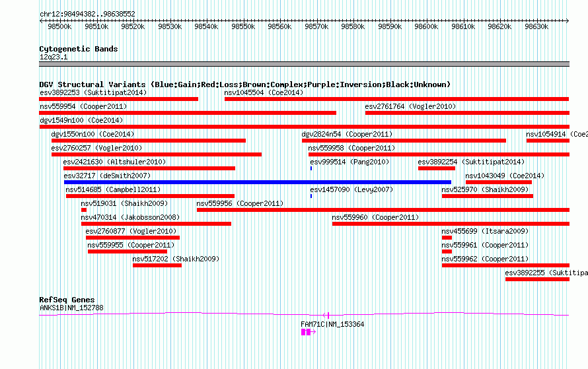The width and height of the screenshot is (588, 369).
Task: Click the Cytogenetic Bands track title
Action: coord(79,49)
